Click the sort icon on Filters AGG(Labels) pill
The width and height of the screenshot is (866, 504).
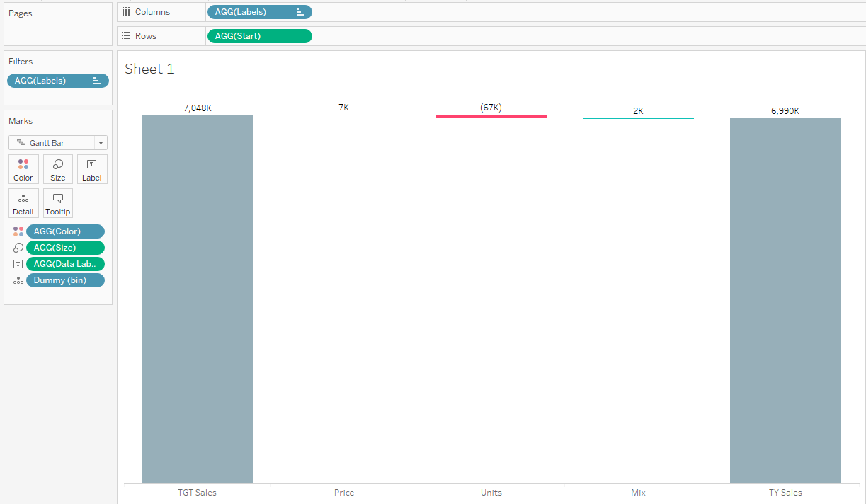(x=96, y=81)
